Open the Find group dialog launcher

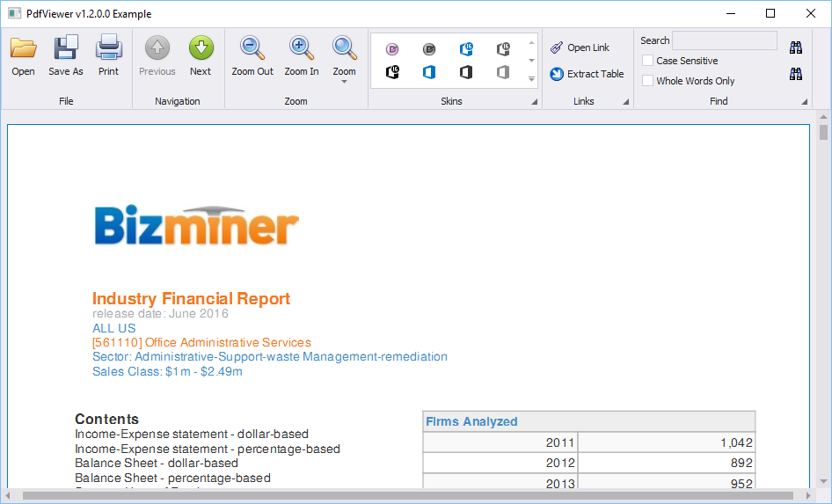click(x=805, y=102)
